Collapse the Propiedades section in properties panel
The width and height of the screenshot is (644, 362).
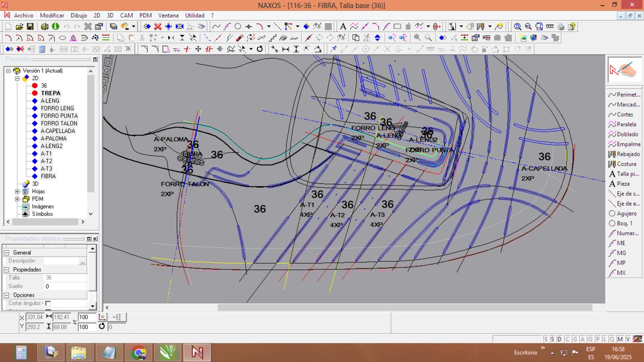(x=6, y=270)
